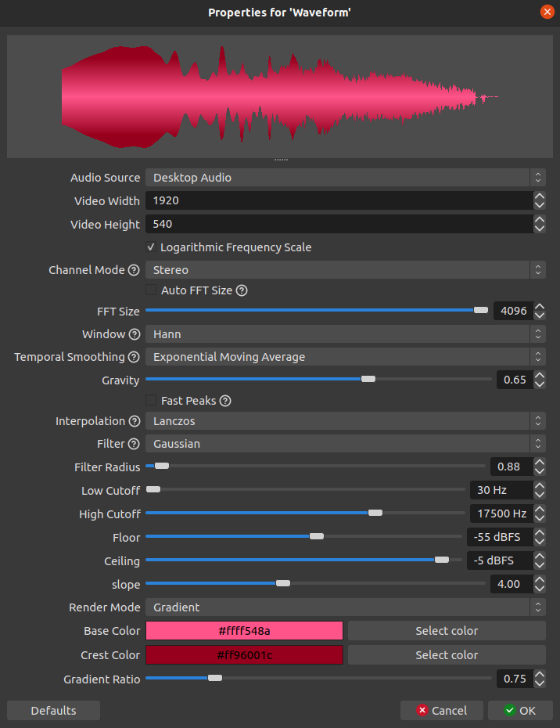Enable the Auto FFT Size checkbox
This screenshot has height=728, width=560.
151,290
